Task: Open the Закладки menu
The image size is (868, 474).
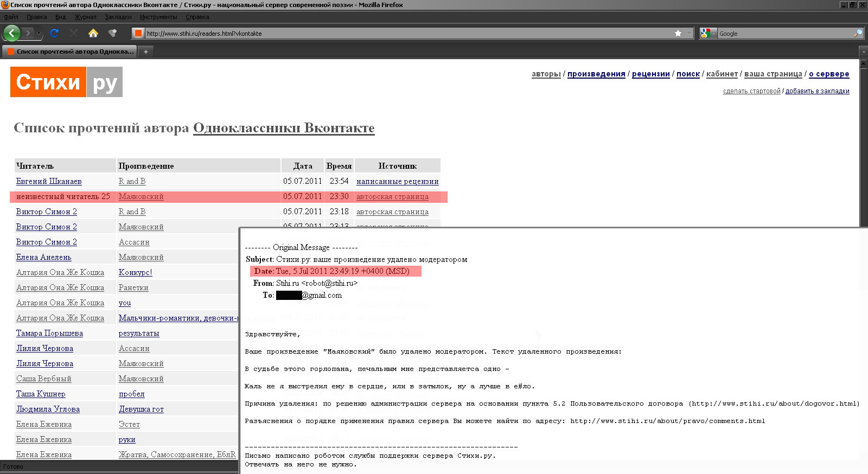Action: pos(118,17)
